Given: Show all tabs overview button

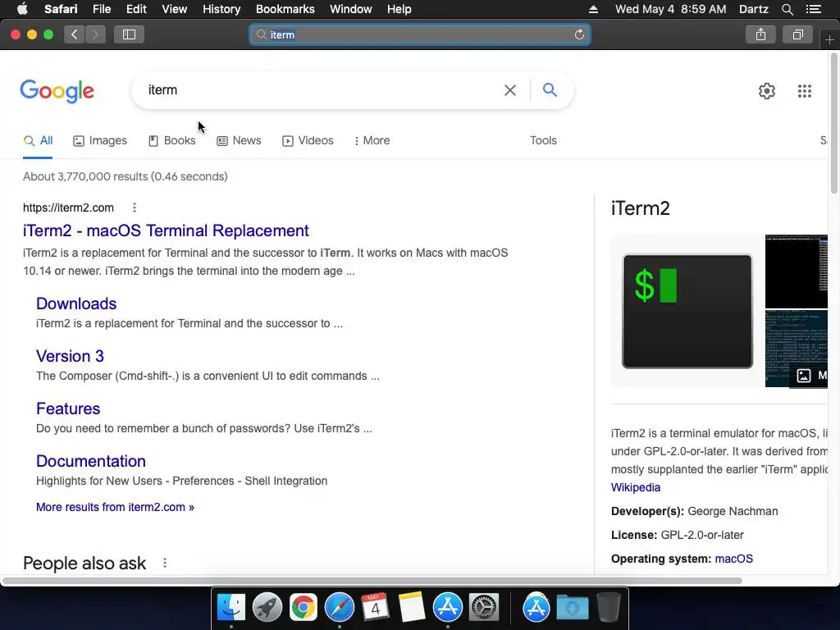Looking at the screenshot, I should [x=797, y=34].
